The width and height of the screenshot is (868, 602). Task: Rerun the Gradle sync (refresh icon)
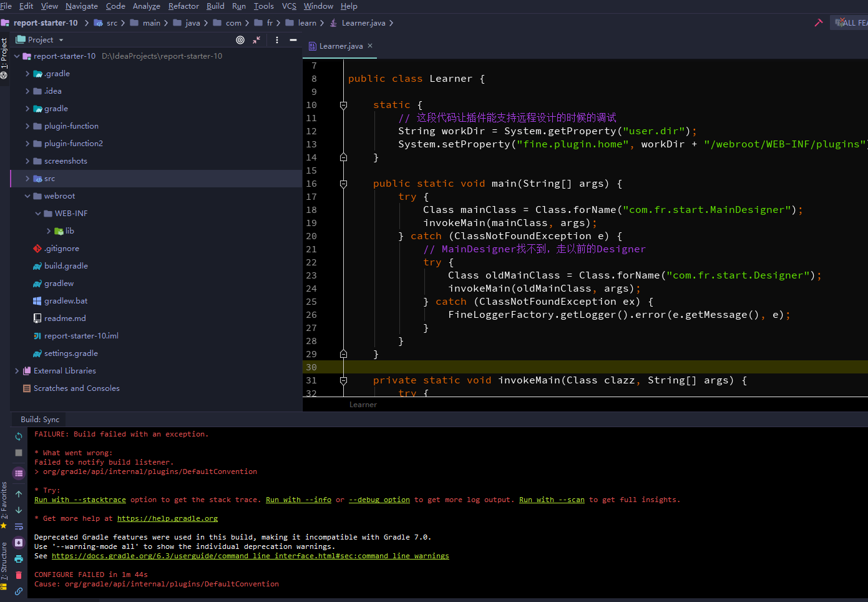pyautogui.click(x=19, y=437)
